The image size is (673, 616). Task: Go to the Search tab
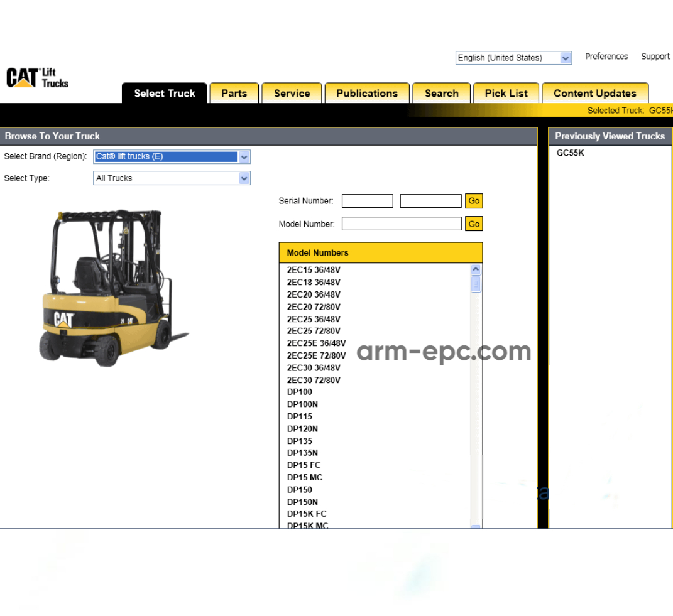point(441,93)
